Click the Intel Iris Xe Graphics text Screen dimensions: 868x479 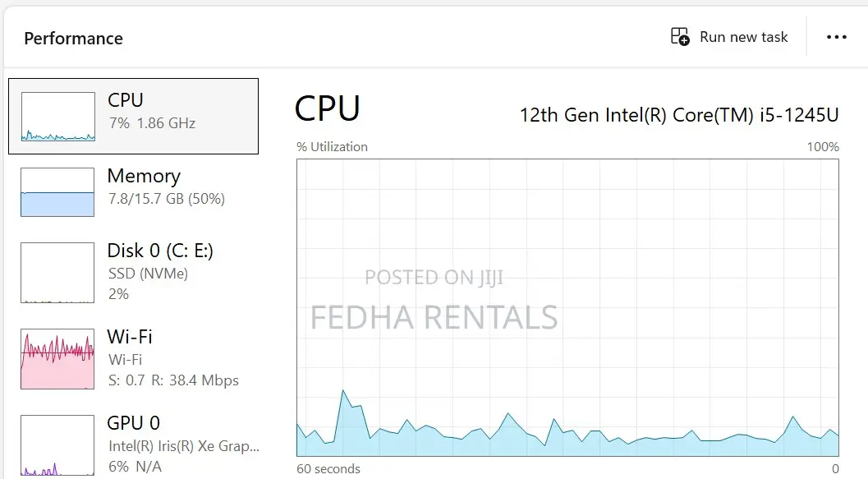click(184, 446)
